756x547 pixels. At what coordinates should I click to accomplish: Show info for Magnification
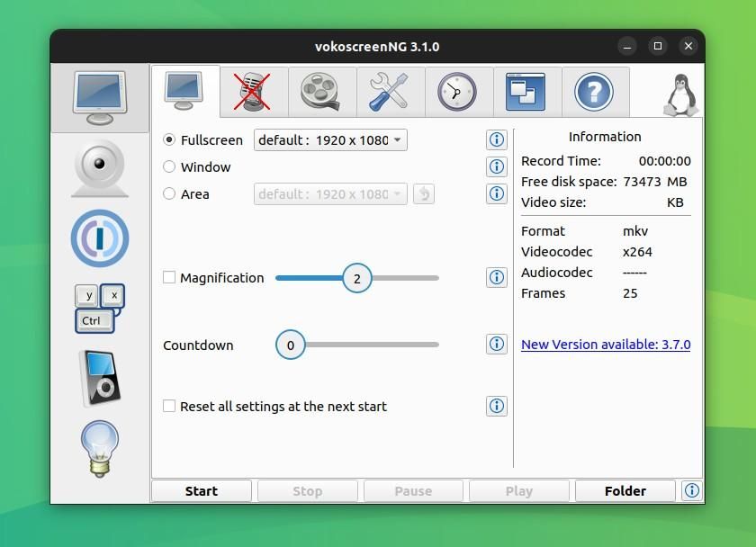[x=497, y=277]
